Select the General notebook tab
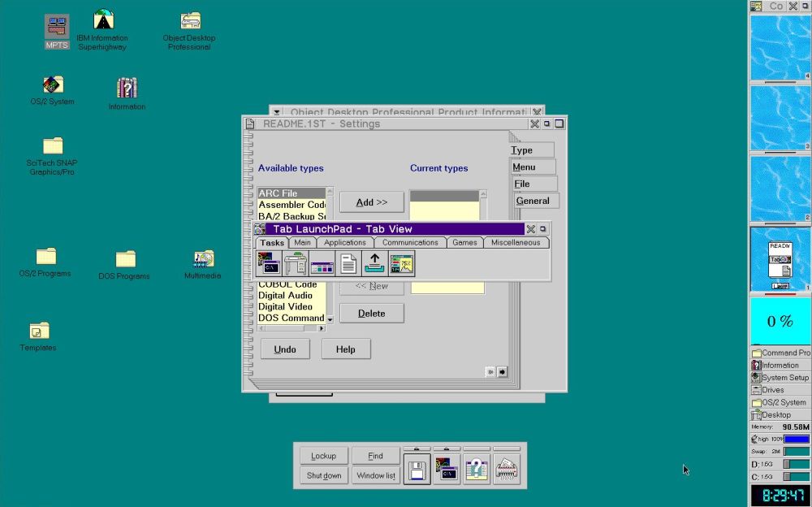Viewport: 812px width, 507px height. (x=537, y=201)
